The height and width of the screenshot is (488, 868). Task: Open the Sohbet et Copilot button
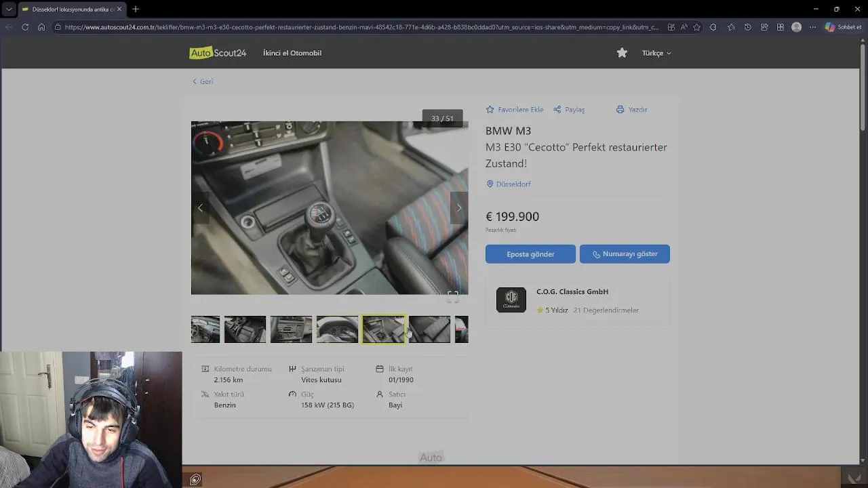click(844, 27)
